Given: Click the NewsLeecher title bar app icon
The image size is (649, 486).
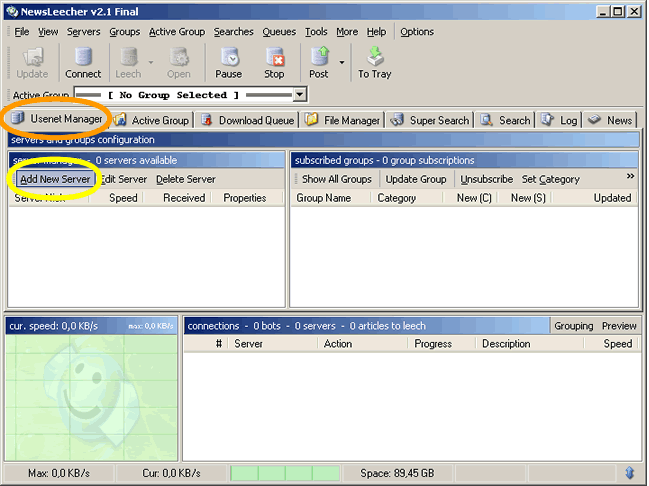Looking at the screenshot, I should (x=12, y=12).
